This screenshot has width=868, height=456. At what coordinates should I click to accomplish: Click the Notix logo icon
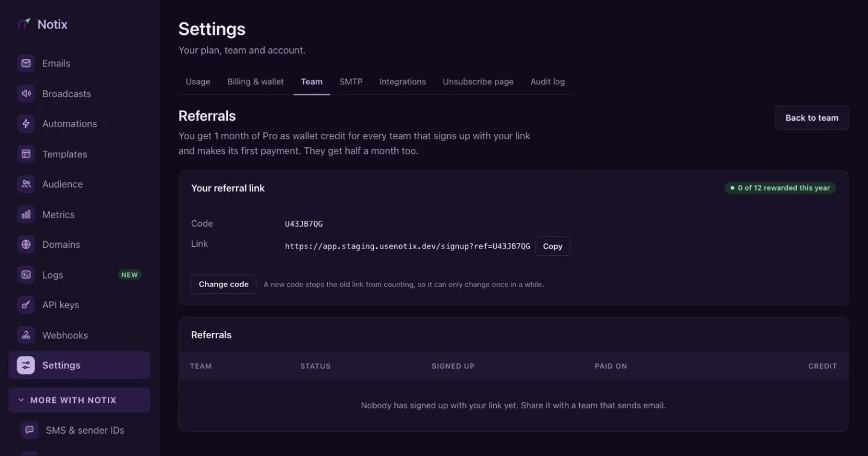24,24
